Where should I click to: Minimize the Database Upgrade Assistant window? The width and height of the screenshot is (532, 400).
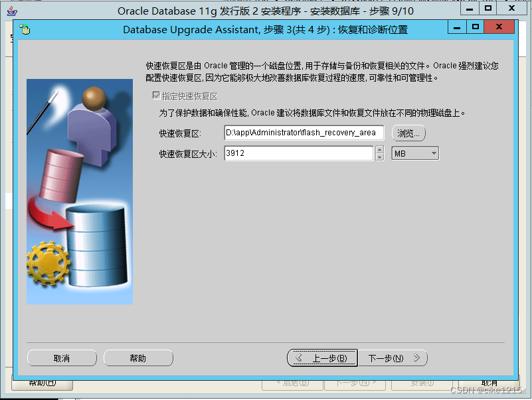457,27
